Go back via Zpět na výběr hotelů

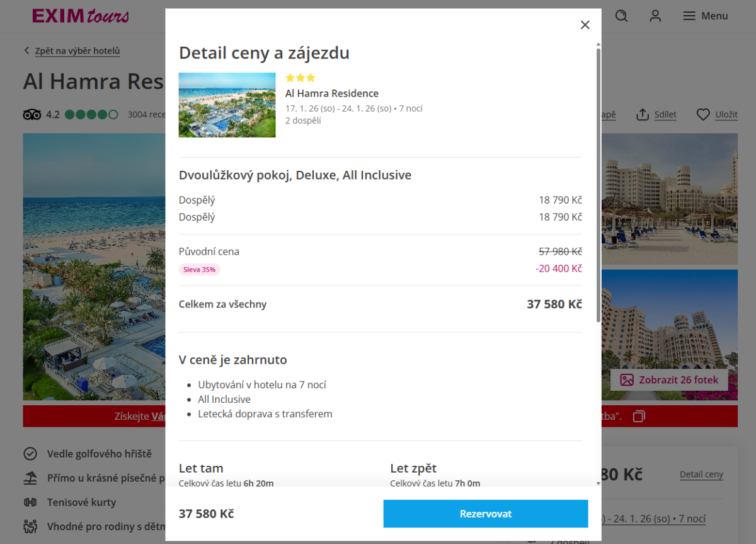pyautogui.click(x=72, y=51)
